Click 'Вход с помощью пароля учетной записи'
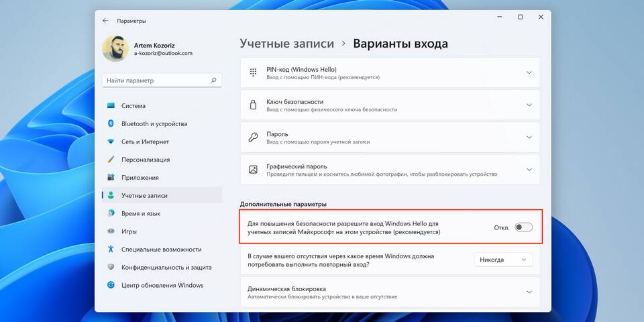Screen dimensions: 644x322 [x=318, y=142]
